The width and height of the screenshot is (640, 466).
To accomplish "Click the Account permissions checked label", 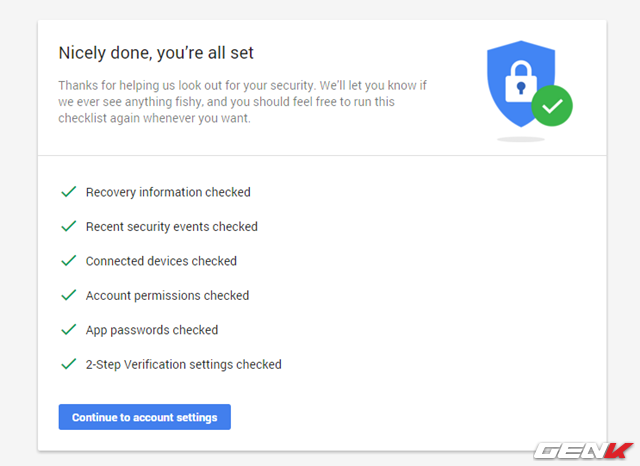I will [167, 296].
